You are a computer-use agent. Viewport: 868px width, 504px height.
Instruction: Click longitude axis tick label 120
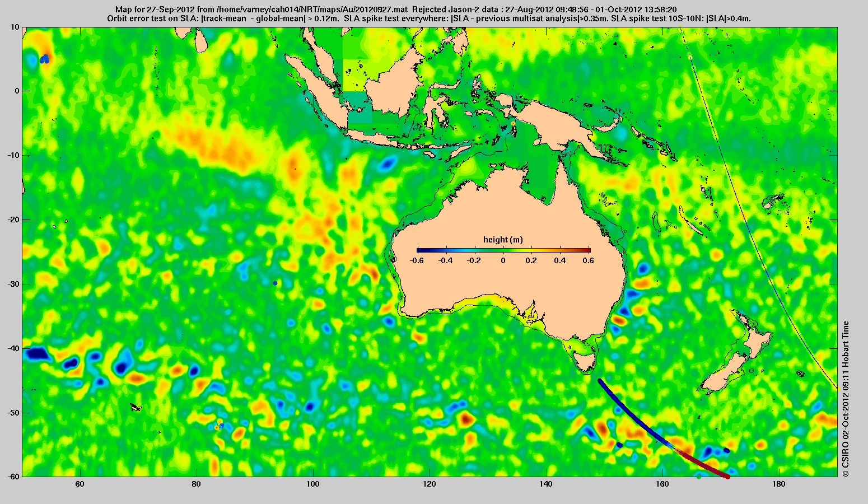pos(430,484)
